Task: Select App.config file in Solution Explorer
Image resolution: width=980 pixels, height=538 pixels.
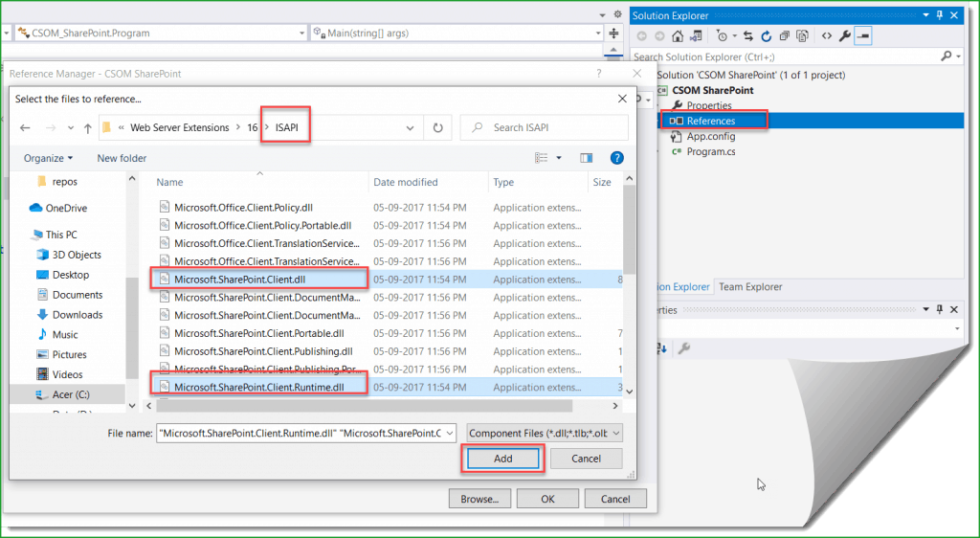Action: (x=711, y=136)
